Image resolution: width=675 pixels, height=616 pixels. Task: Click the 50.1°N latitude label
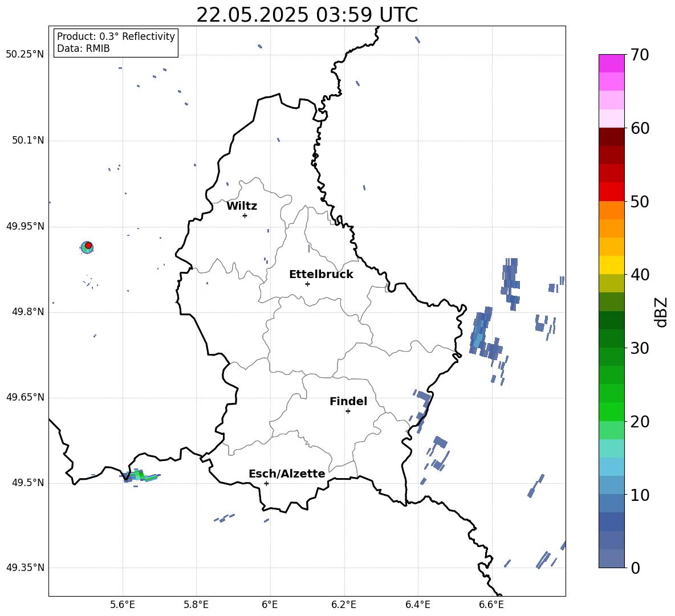(27, 141)
